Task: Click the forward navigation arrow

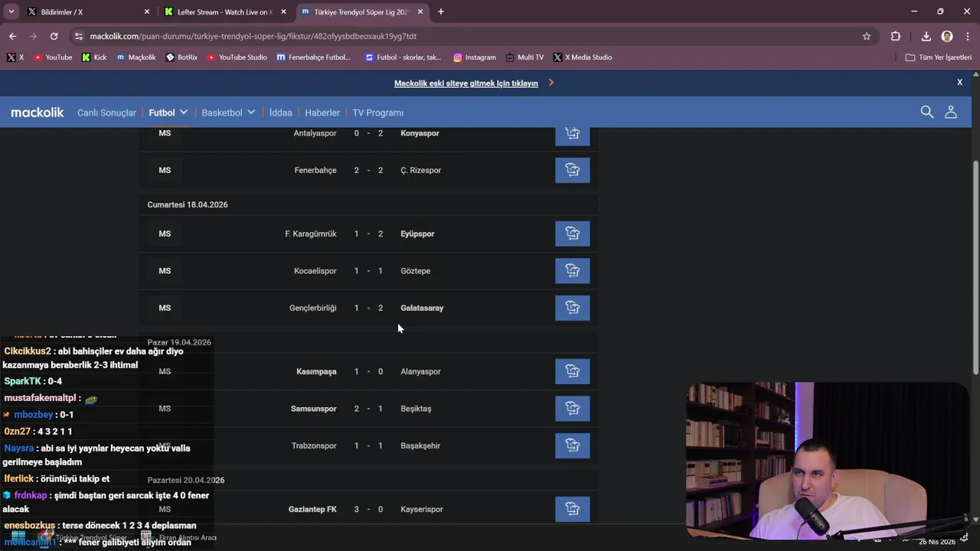Action: pyautogui.click(x=33, y=36)
